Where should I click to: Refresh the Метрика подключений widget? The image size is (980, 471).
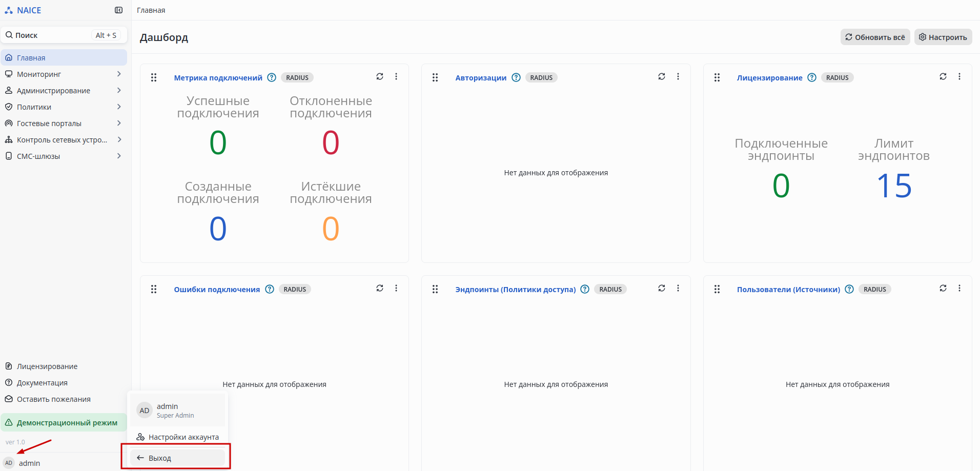380,77
